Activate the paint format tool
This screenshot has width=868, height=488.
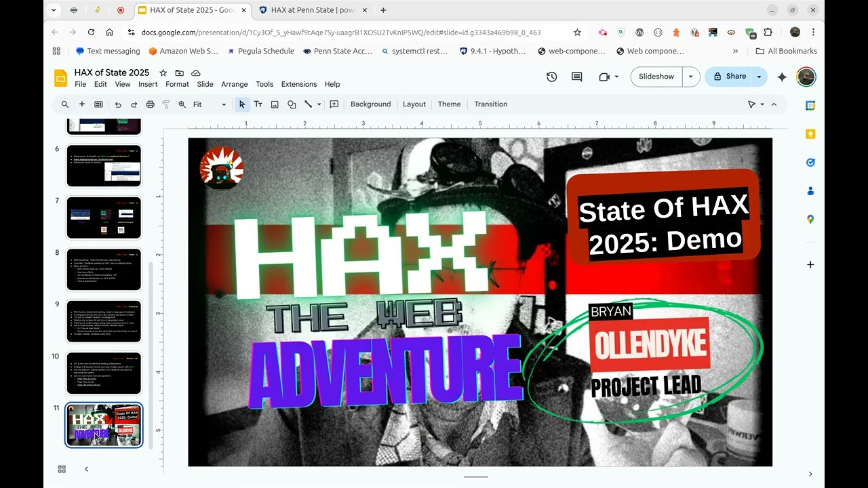click(x=166, y=104)
